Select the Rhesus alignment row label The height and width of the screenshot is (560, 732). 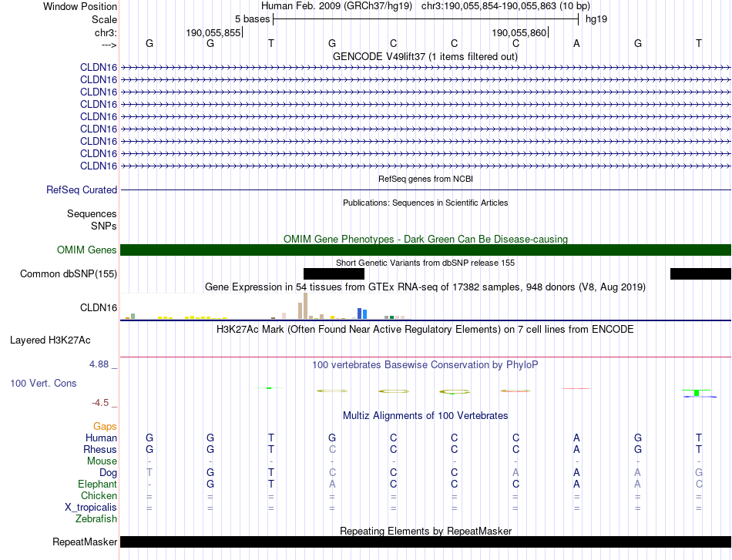(x=100, y=449)
